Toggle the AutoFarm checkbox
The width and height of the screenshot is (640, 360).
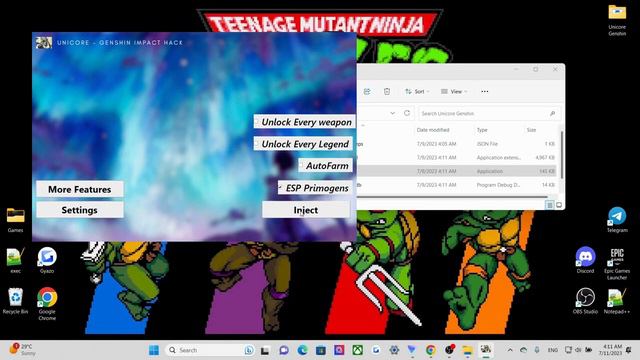click(x=302, y=166)
